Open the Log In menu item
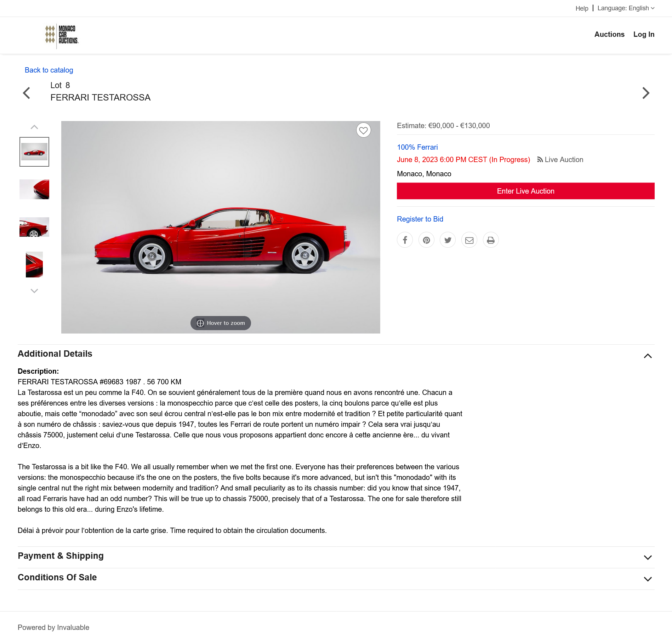Image resolution: width=672 pixels, height=643 pixels. (644, 34)
